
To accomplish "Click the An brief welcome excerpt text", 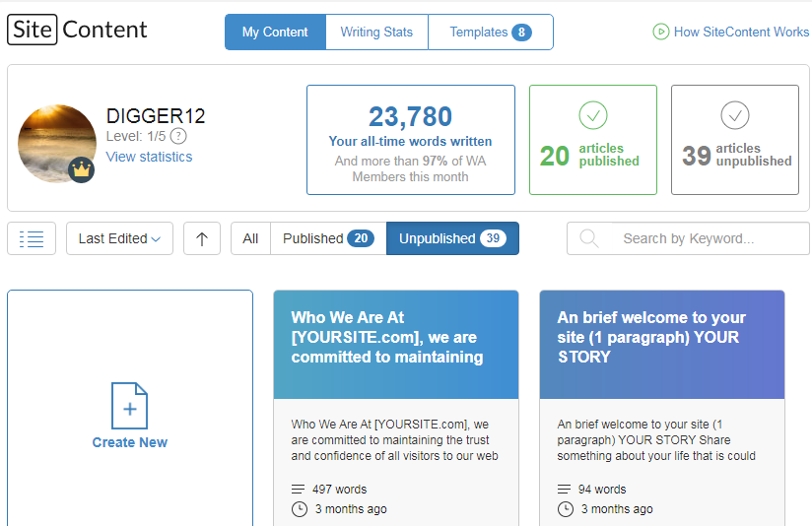I will (656, 440).
